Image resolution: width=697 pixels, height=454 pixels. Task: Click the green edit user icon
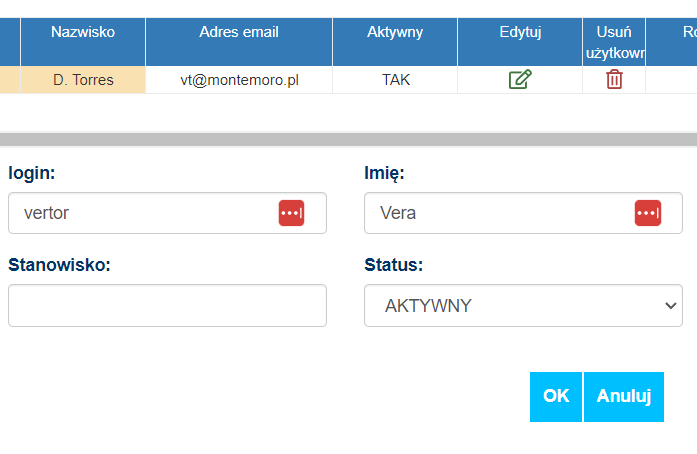tap(520, 80)
